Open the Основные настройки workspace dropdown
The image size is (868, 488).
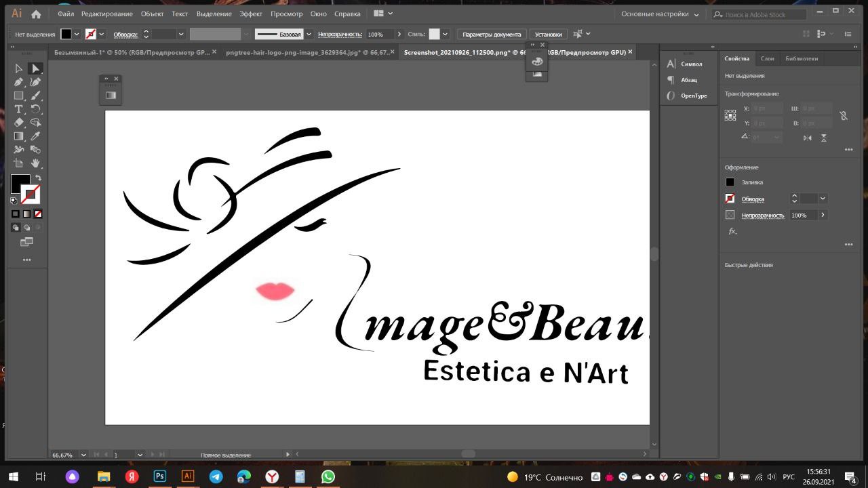(660, 14)
